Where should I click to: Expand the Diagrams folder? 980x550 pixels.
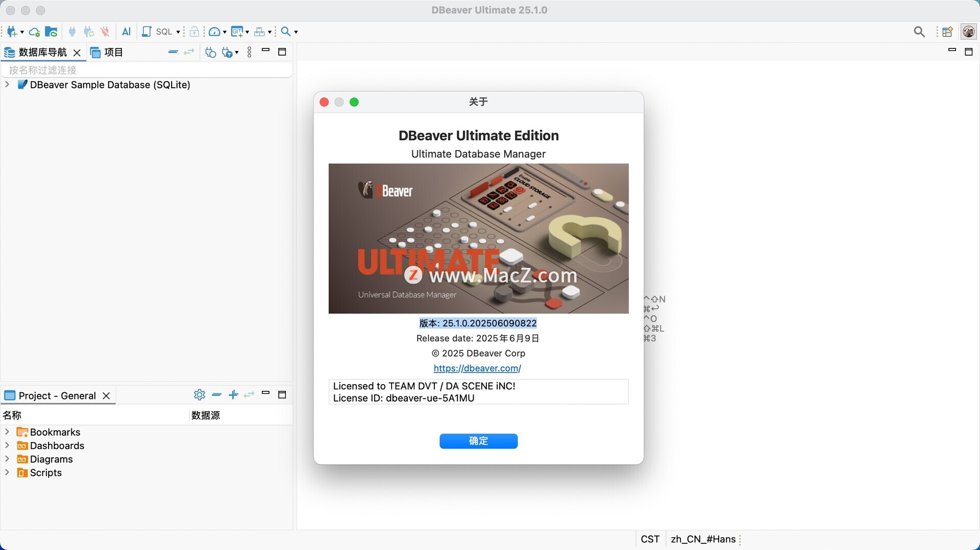(x=7, y=459)
